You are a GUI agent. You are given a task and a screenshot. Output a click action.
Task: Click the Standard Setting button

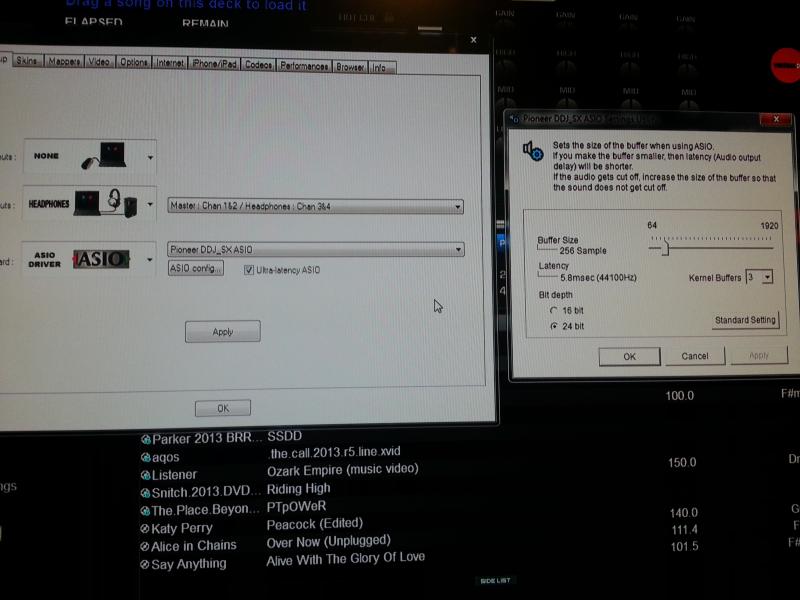(x=745, y=320)
